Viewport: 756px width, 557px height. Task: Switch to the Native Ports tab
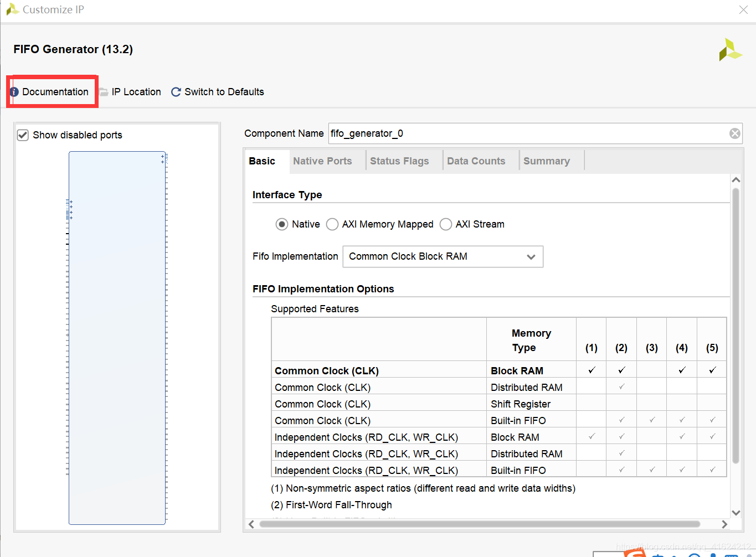[x=322, y=161]
